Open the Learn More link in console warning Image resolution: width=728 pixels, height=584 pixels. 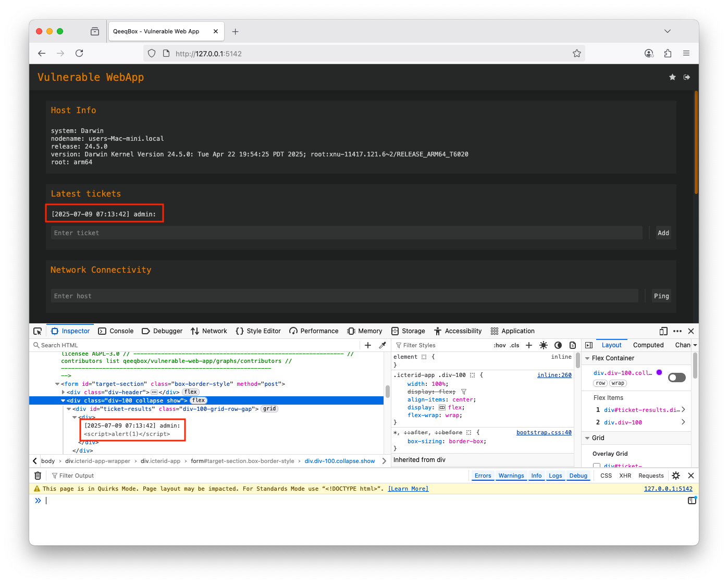click(408, 489)
